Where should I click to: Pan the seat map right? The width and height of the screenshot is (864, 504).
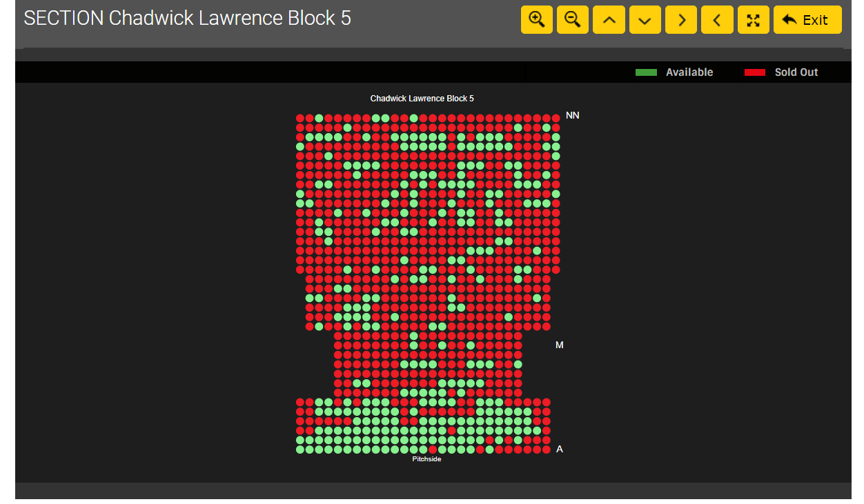(x=681, y=20)
